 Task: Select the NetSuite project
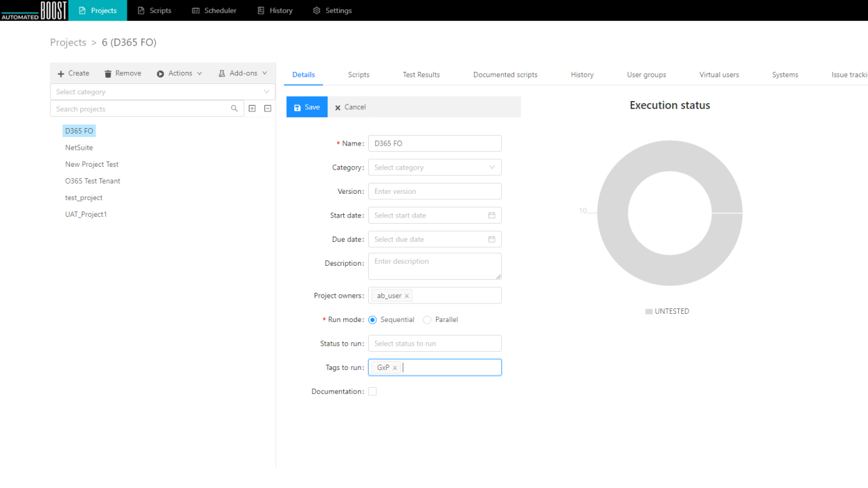pyautogui.click(x=79, y=148)
